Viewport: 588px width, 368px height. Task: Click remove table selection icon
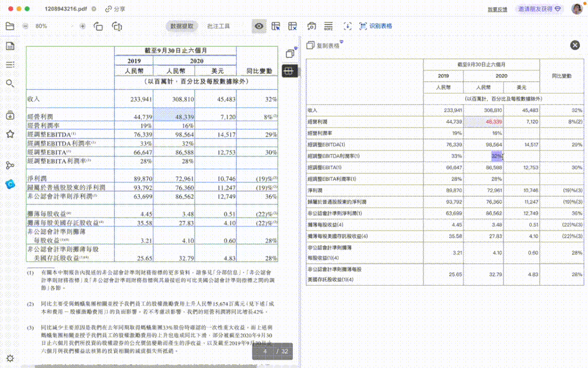(292, 26)
